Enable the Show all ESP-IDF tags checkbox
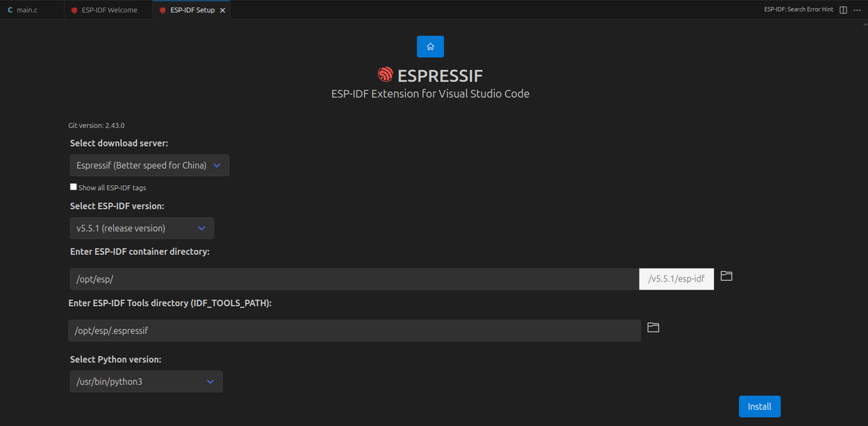 click(73, 187)
